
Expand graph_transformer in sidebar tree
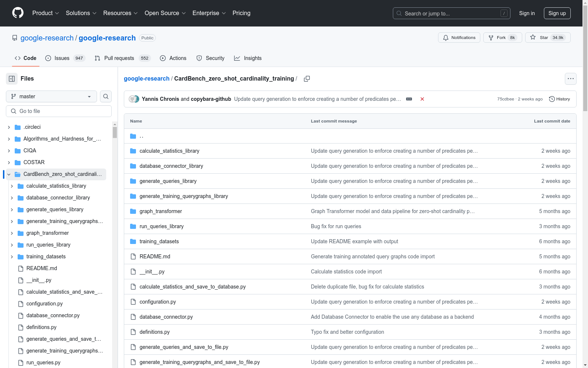[12, 233]
